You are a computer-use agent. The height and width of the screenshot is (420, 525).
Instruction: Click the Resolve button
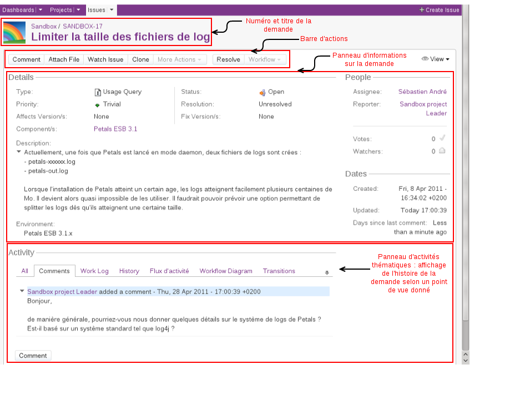(228, 59)
